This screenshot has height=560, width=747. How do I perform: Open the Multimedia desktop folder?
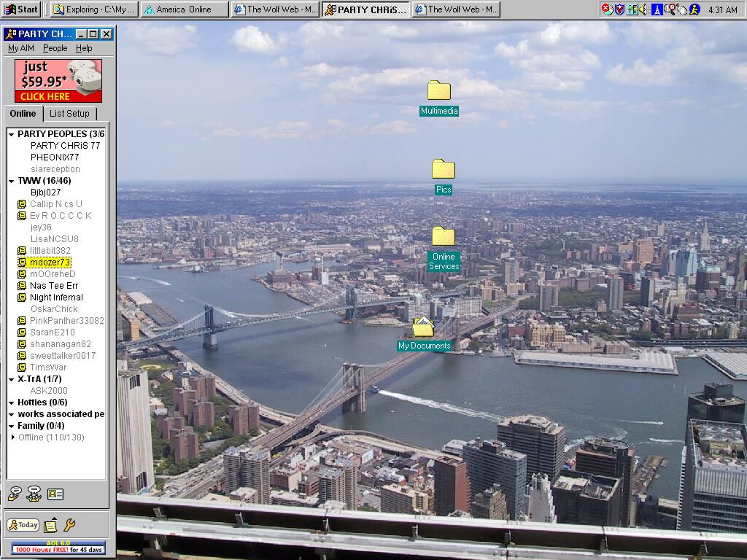tap(439, 91)
